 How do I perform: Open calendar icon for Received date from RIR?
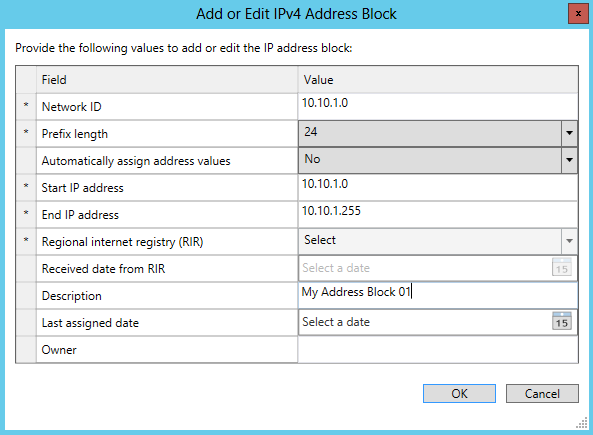(562, 267)
